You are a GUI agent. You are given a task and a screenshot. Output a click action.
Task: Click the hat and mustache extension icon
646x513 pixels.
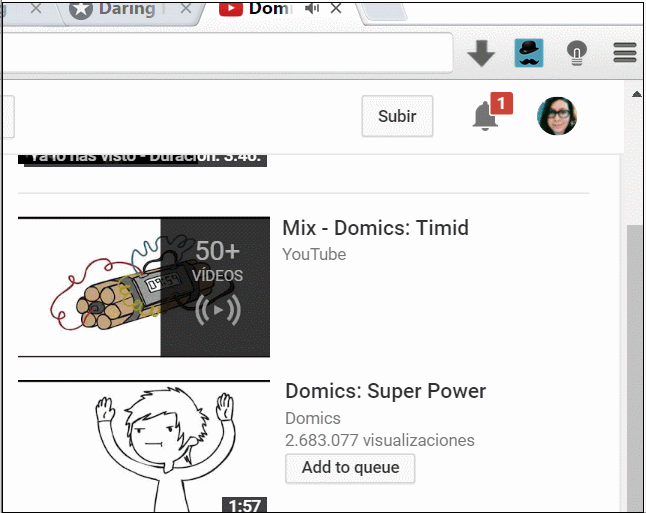528,54
